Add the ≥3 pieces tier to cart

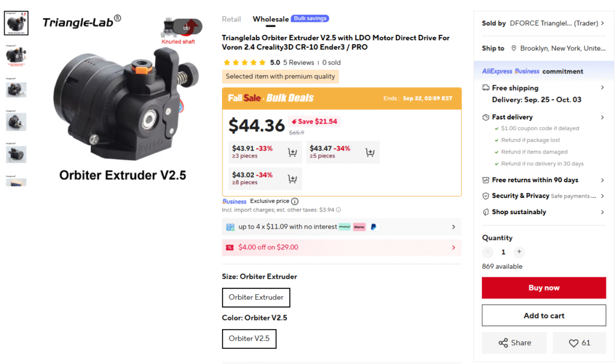(292, 152)
